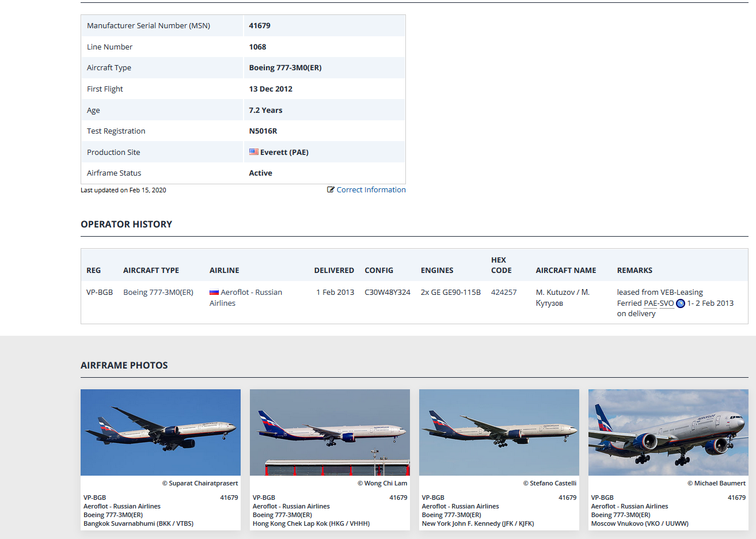Click first flight date 13 Dec 2012

click(x=271, y=89)
